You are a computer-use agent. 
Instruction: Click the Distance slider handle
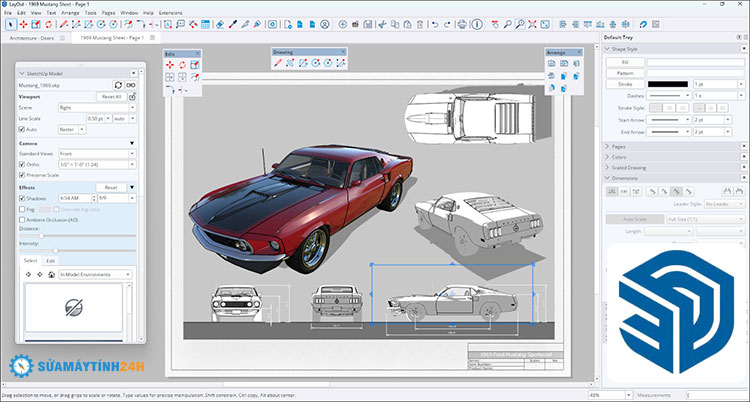point(41,235)
